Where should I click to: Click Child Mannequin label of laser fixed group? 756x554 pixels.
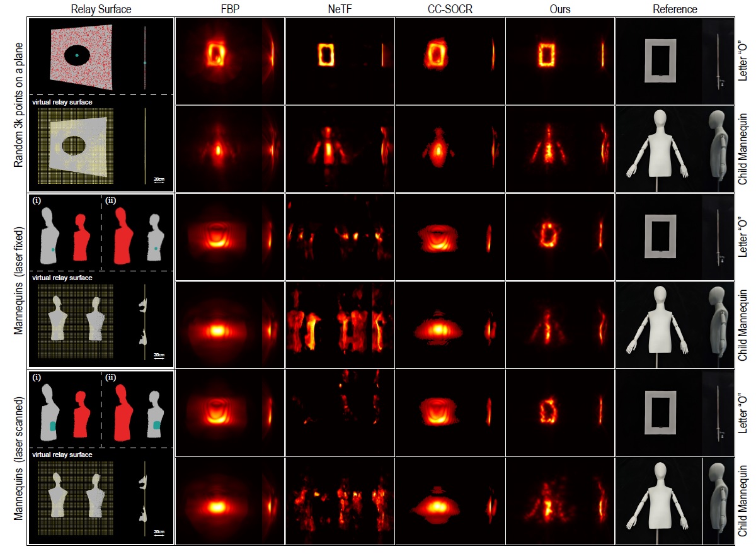click(743, 324)
